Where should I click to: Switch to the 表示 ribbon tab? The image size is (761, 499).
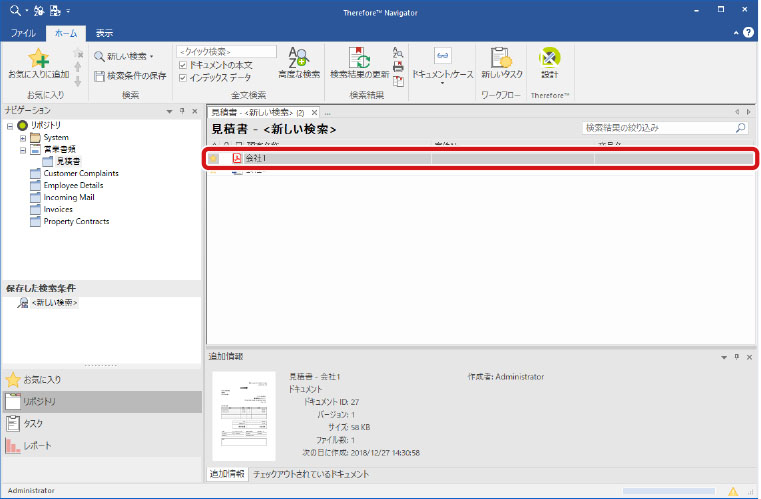coord(104,33)
